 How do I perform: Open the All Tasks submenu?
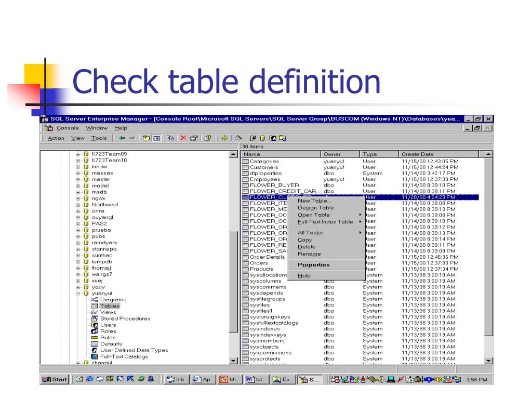tap(310, 233)
